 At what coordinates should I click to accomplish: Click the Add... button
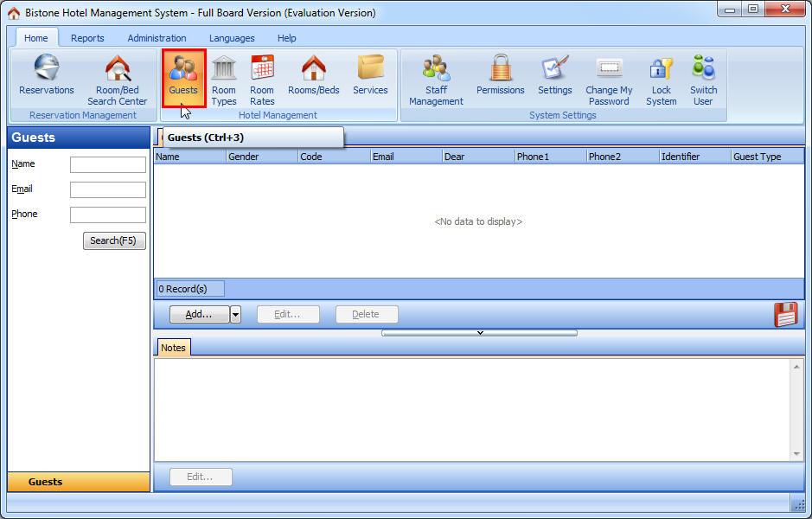tap(199, 315)
